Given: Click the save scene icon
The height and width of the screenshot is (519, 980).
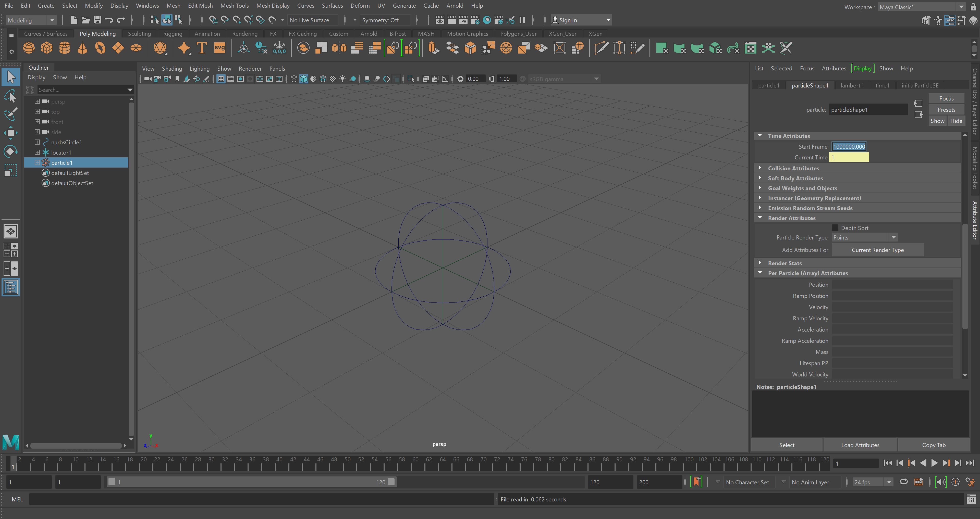Looking at the screenshot, I should tap(97, 20).
